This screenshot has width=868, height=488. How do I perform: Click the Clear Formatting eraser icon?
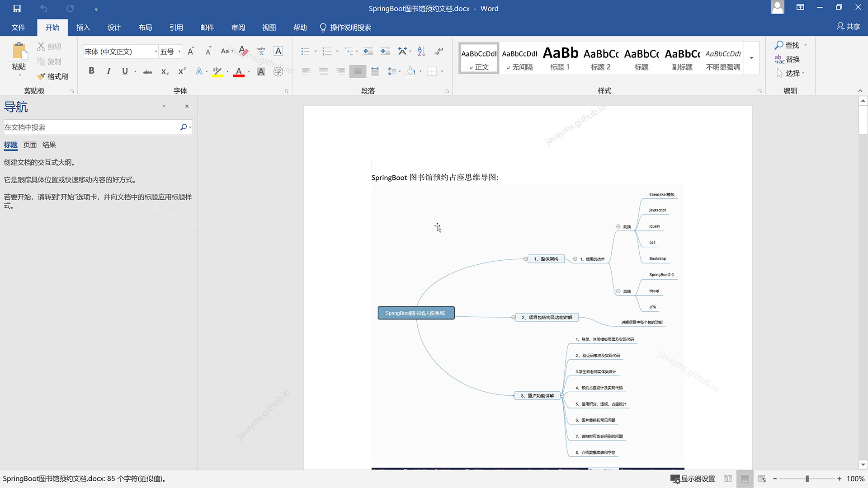point(244,52)
